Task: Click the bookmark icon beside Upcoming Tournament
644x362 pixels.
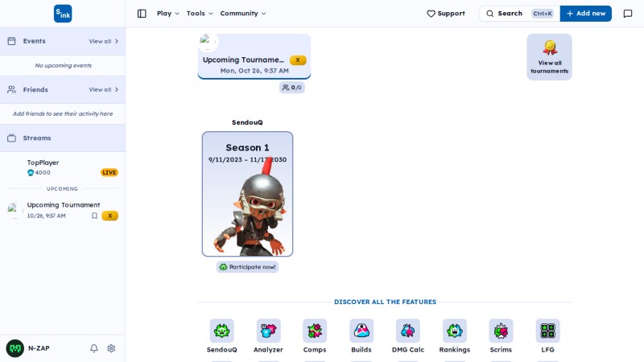Action: 94,216
